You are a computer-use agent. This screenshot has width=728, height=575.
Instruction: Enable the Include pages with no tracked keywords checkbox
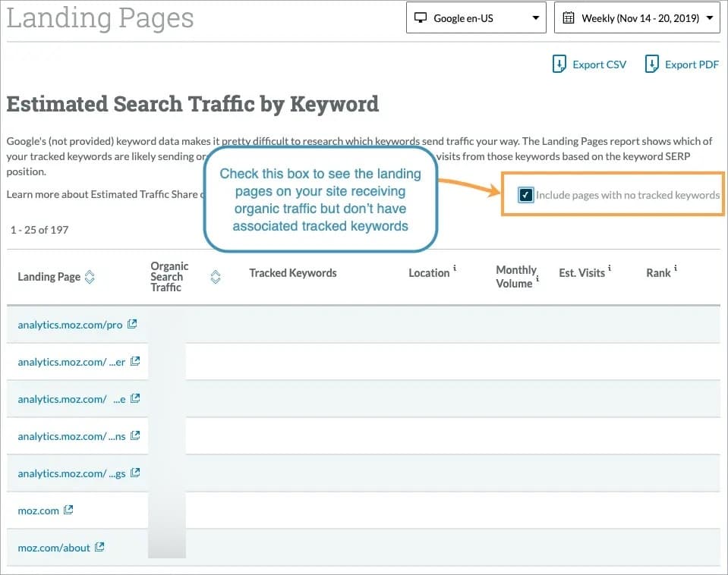click(x=525, y=195)
